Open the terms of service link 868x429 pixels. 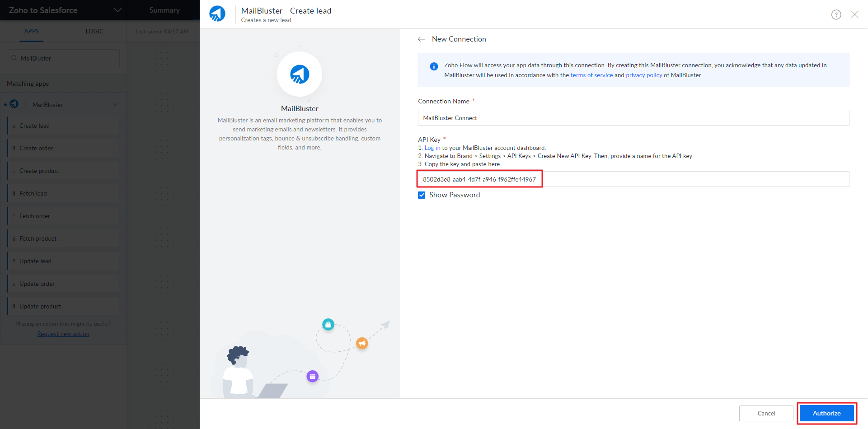pos(591,75)
